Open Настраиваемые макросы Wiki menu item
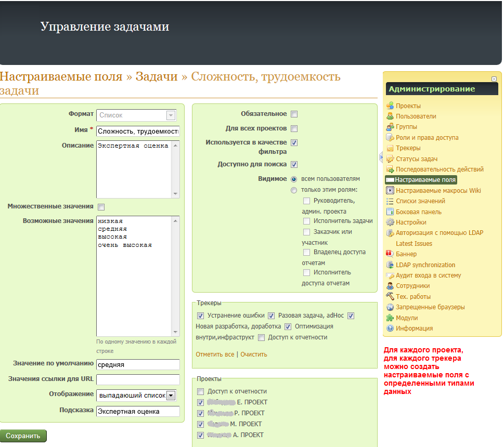This screenshot has height=447, width=504. tap(438, 191)
